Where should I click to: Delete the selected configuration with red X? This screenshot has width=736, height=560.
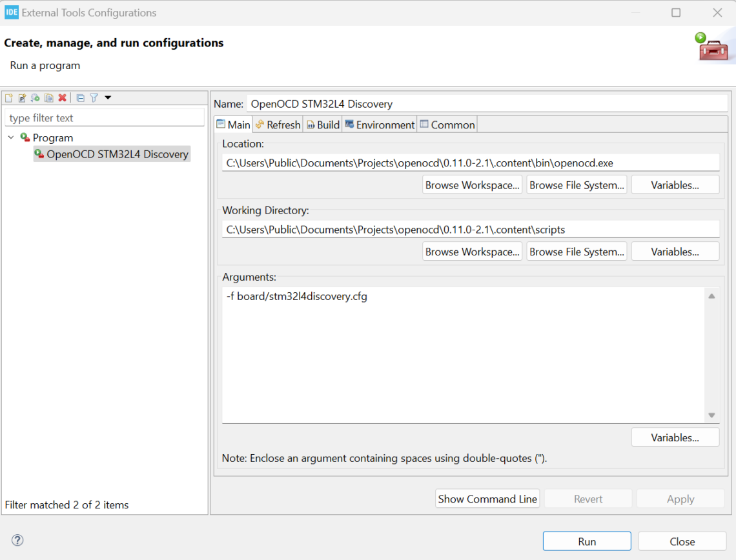pos(63,98)
